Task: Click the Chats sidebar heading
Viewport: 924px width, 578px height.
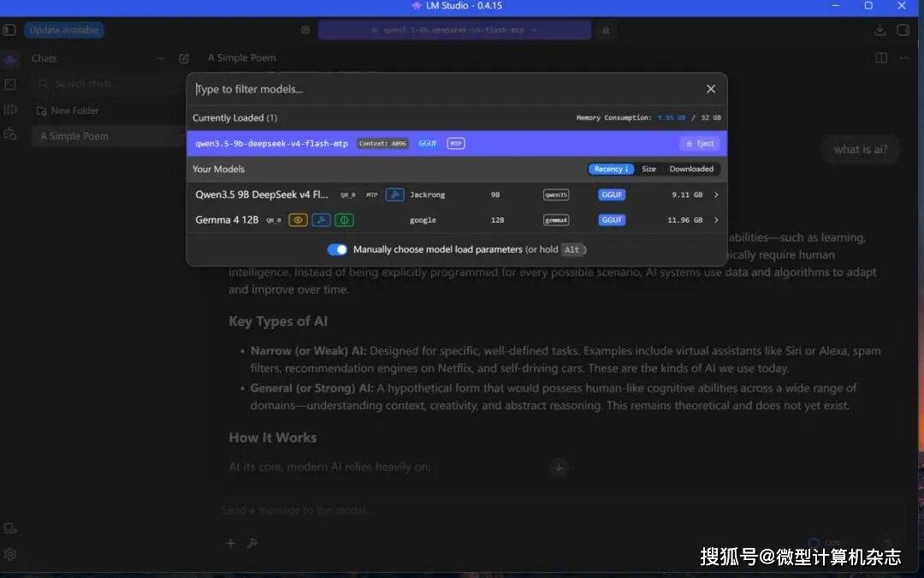Action: pos(44,58)
